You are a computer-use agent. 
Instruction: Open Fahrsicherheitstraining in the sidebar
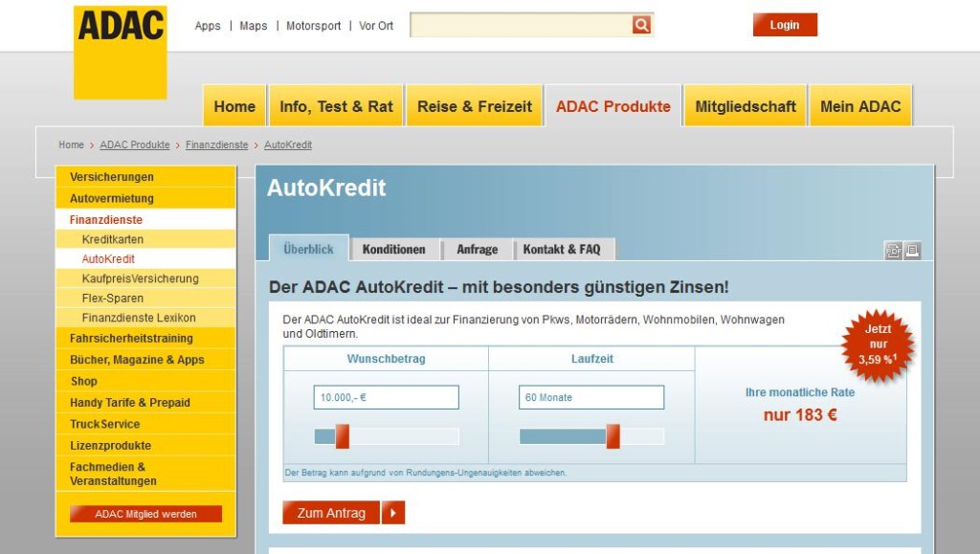tap(145, 339)
